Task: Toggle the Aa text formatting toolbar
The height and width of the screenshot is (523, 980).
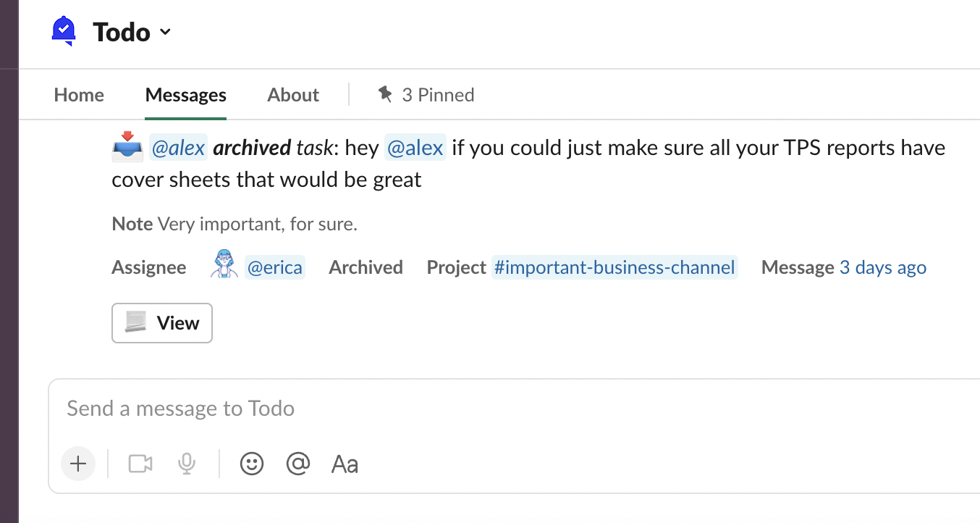Action: tap(345, 464)
